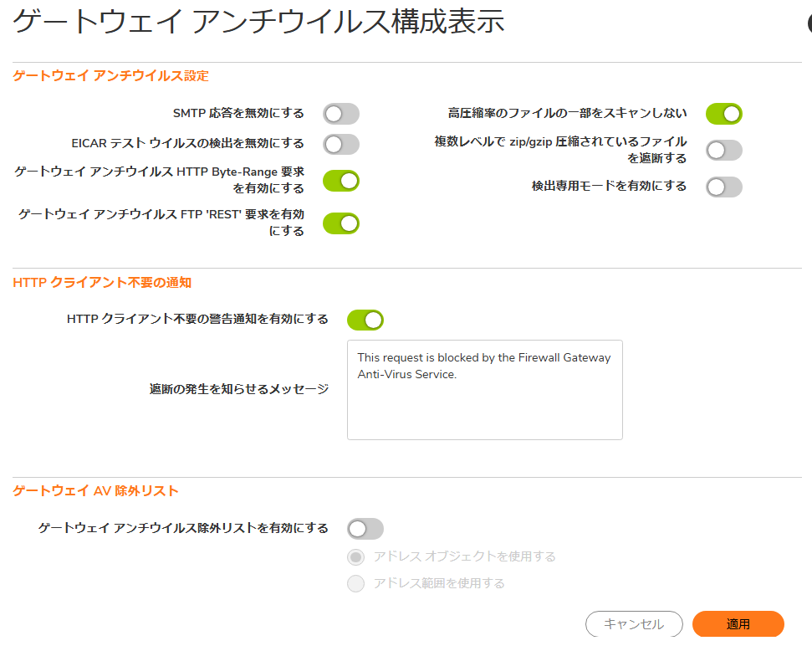This screenshot has height=651, width=812.
Task: Click into the blocked request message textbox
Action: pos(485,390)
